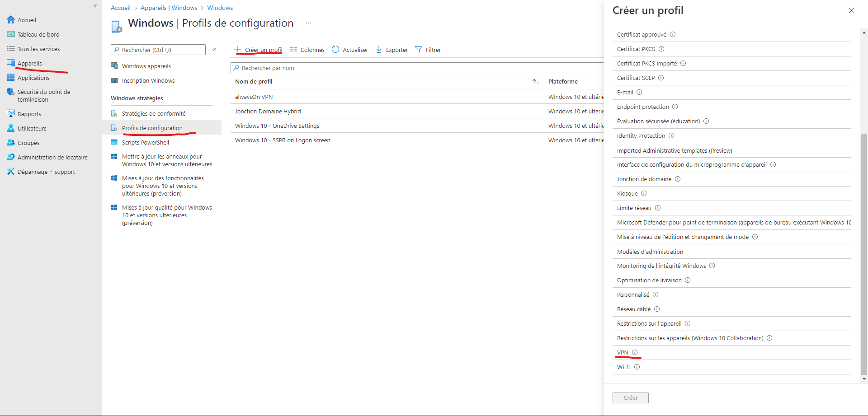The width and height of the screenshot is (868, 416).
Task: Toggle sort order on Nom de profil column
Action: (535, 81)
